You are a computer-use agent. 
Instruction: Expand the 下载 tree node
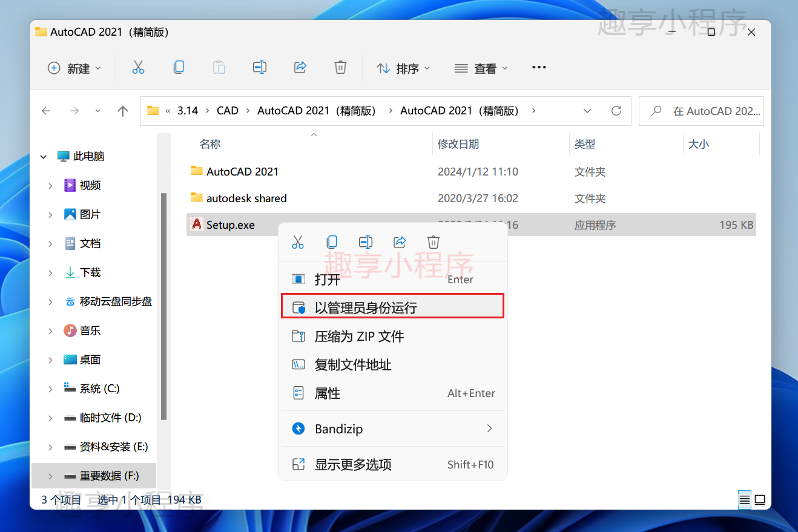51,272
